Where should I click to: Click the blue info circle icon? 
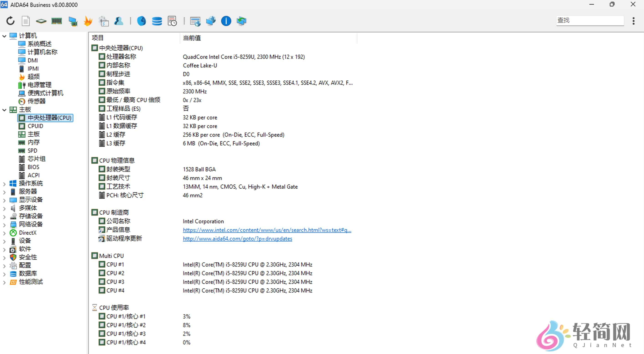click(x=226, y=21)
